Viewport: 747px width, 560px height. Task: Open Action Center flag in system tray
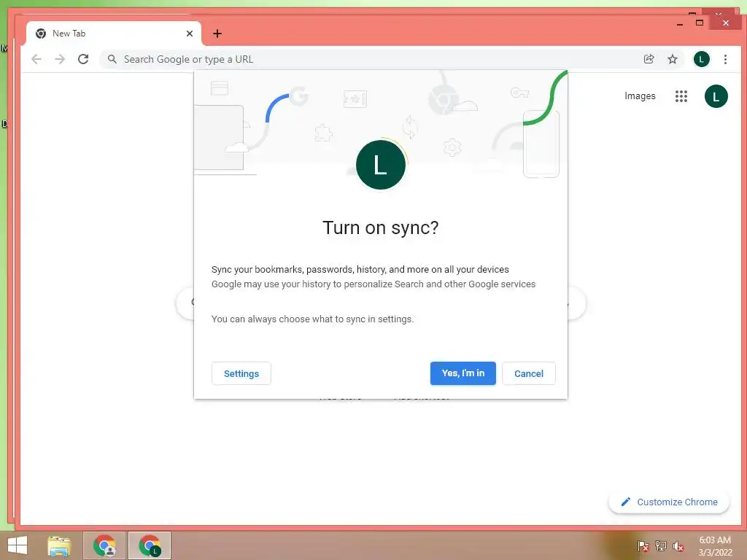click(643, 545)
